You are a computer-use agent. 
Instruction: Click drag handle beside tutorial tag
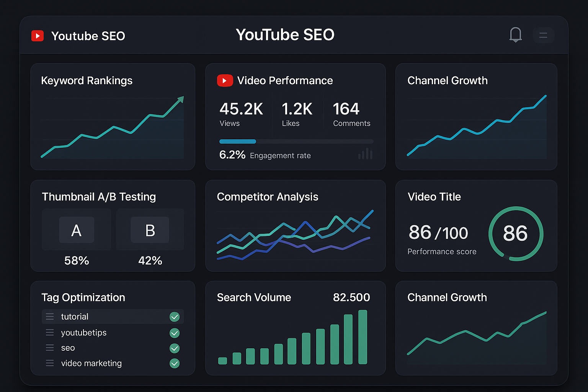(x=50, y=317)
